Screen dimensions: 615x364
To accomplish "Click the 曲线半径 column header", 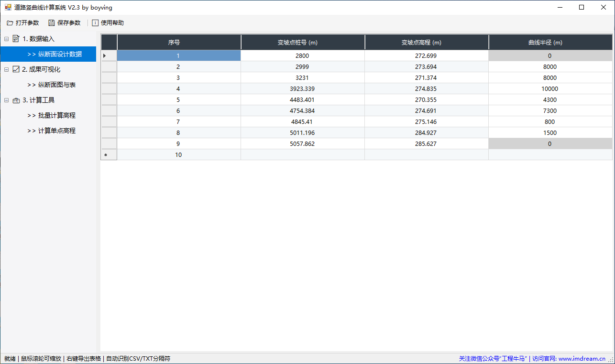I will pos(550,42).
